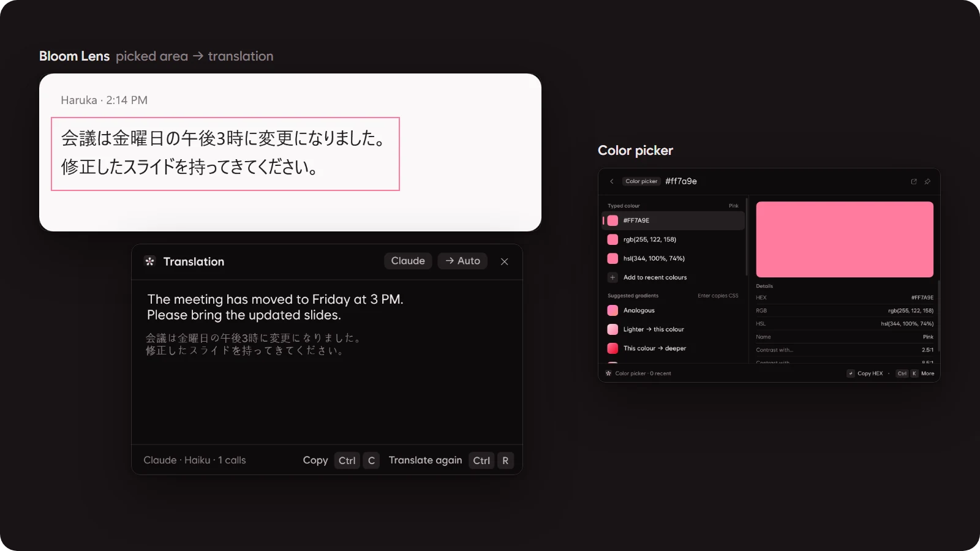The width and height of the screenshot is (980, 551).
Task: Click the C key hint in Translation footer
Action: [371, 460]
